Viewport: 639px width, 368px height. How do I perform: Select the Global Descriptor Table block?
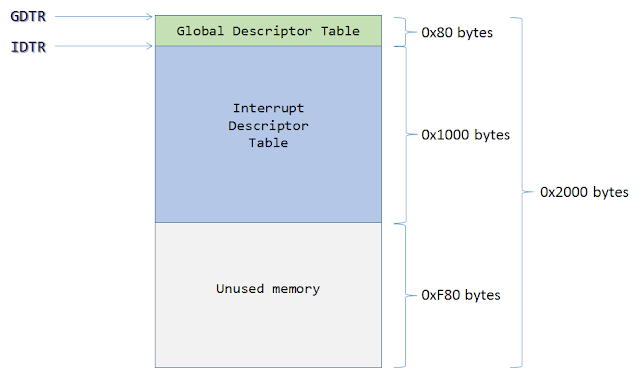(268, 31)
